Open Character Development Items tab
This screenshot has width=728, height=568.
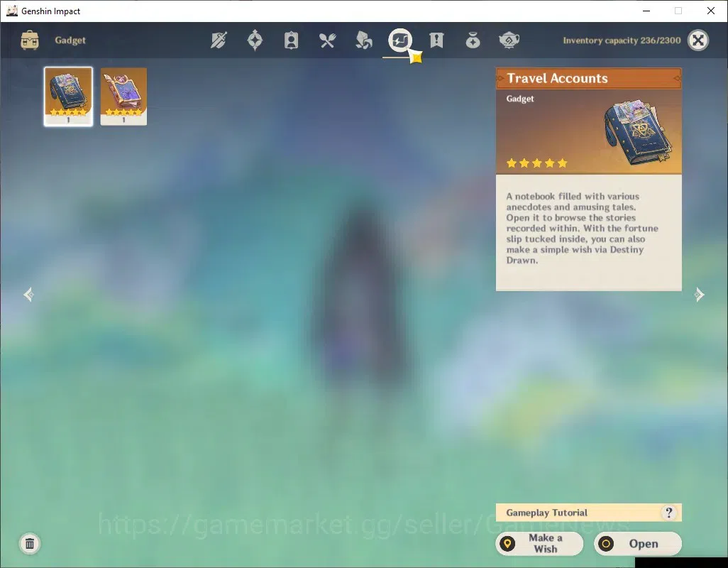tap(291, 40)
